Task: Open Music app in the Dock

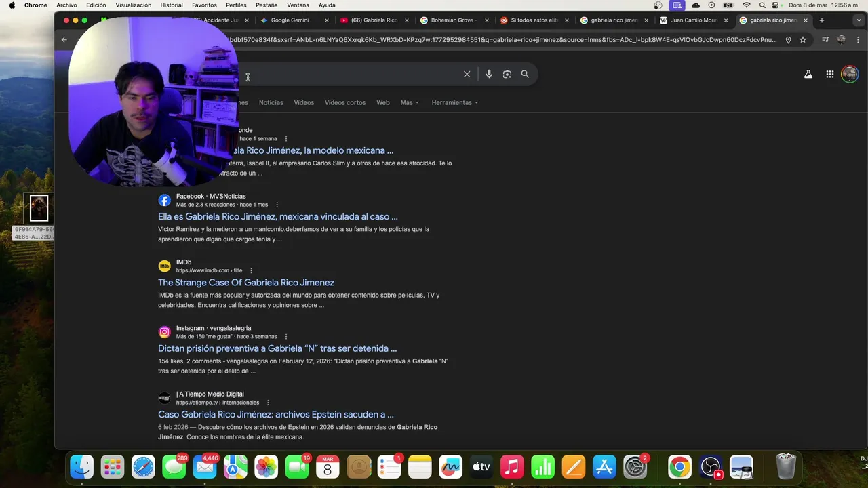Action: [x=512, y=466]
